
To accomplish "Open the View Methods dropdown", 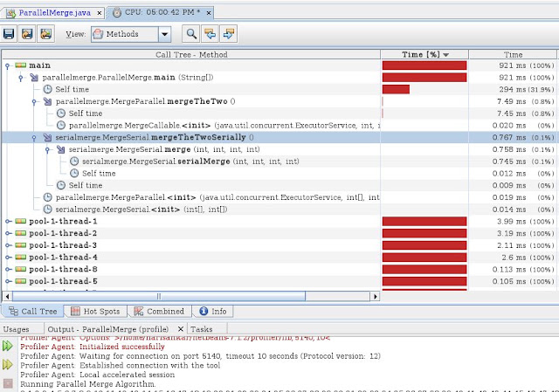I will 164,34.
